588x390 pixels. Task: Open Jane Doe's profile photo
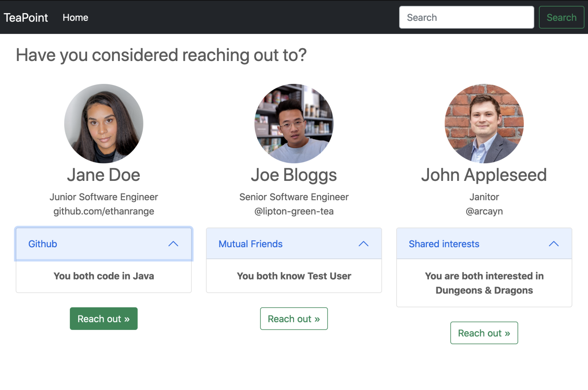click(104, 124)
